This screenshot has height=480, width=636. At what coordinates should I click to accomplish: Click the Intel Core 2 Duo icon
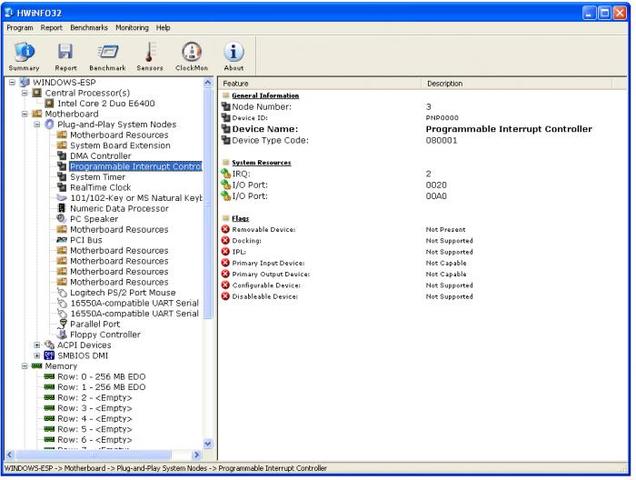tap(49, 103)
